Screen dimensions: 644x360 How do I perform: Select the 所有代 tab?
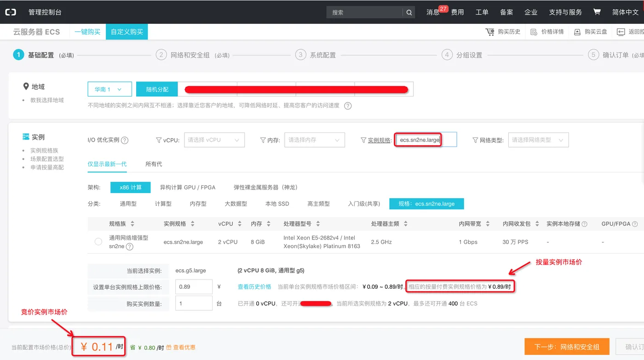tap(154, 164)
